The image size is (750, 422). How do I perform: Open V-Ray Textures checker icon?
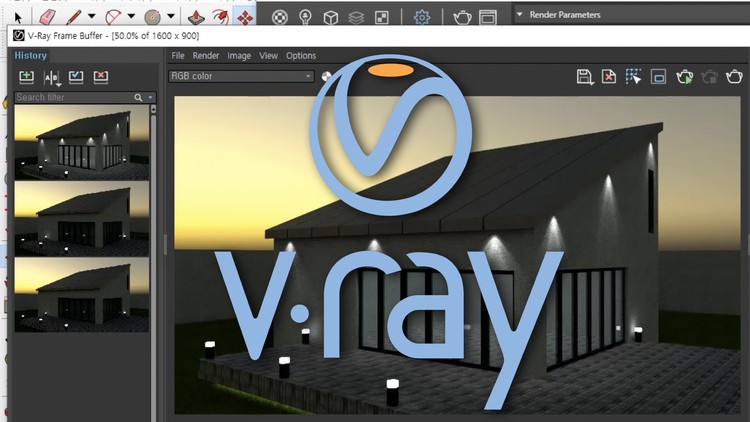[382, 18]
